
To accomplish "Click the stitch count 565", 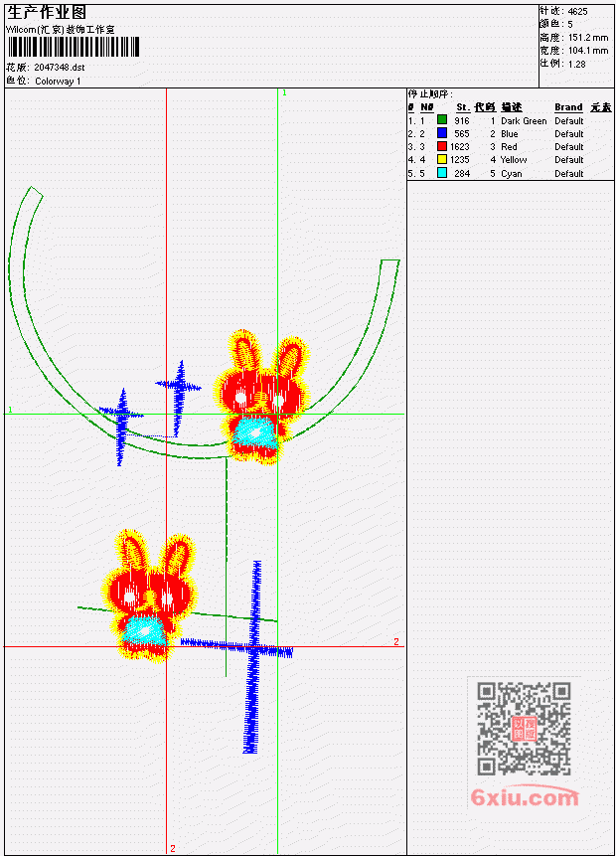I will click(462, 134).
